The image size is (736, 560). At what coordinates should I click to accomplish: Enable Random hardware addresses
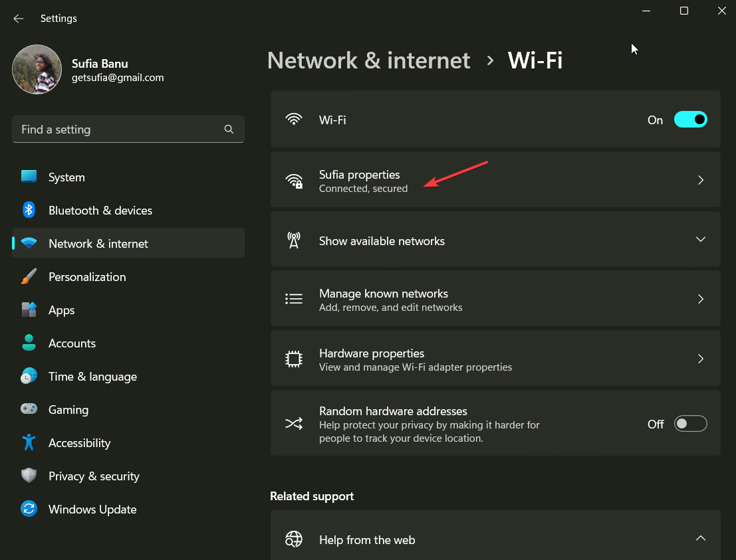(690, 423)
